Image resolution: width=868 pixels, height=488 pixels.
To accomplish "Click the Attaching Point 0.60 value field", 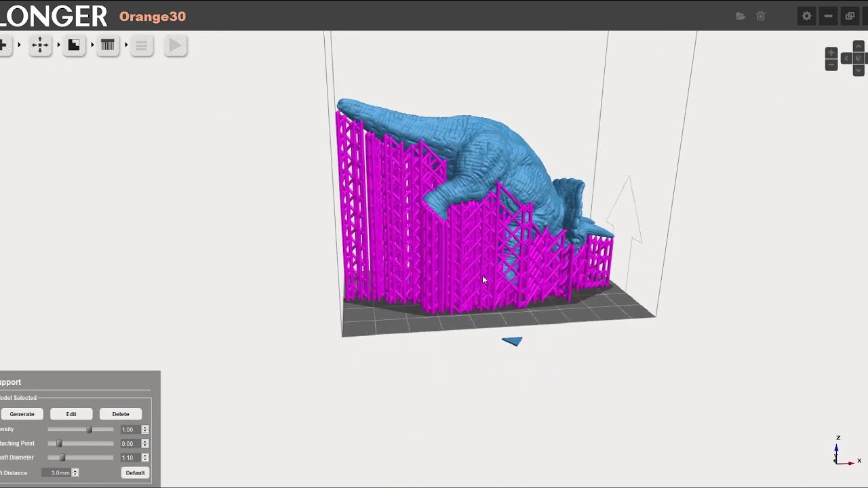I will [129, 444].
